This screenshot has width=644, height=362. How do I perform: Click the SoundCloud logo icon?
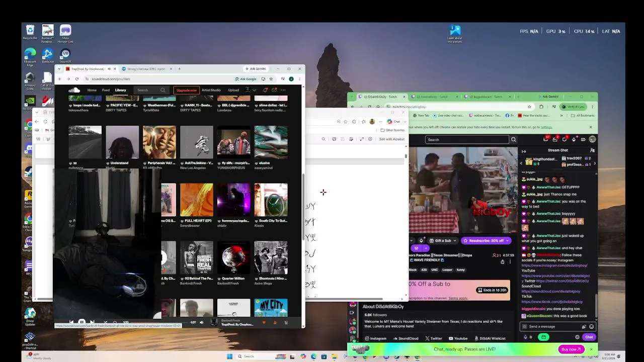point(74,90)
